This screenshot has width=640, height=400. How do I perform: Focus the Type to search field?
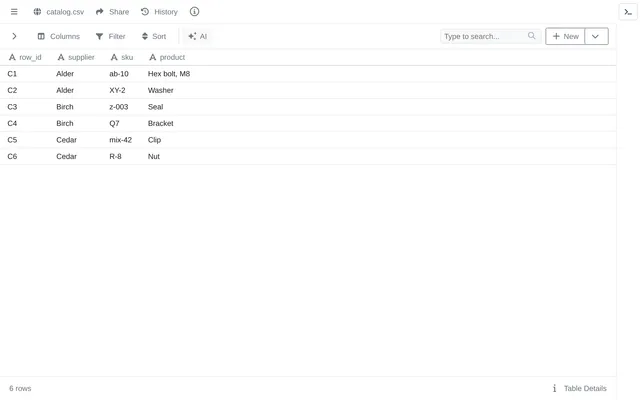tap(491, 36)
